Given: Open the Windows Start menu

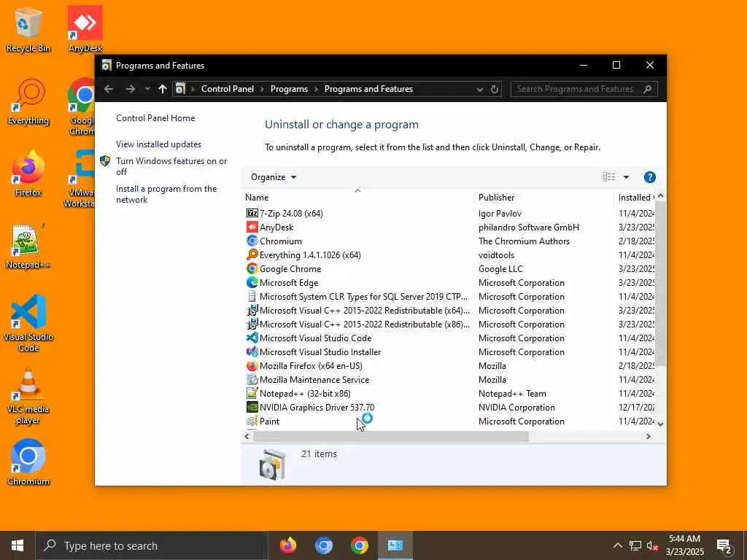Looking at the screenshot, I should click(18, 545).
